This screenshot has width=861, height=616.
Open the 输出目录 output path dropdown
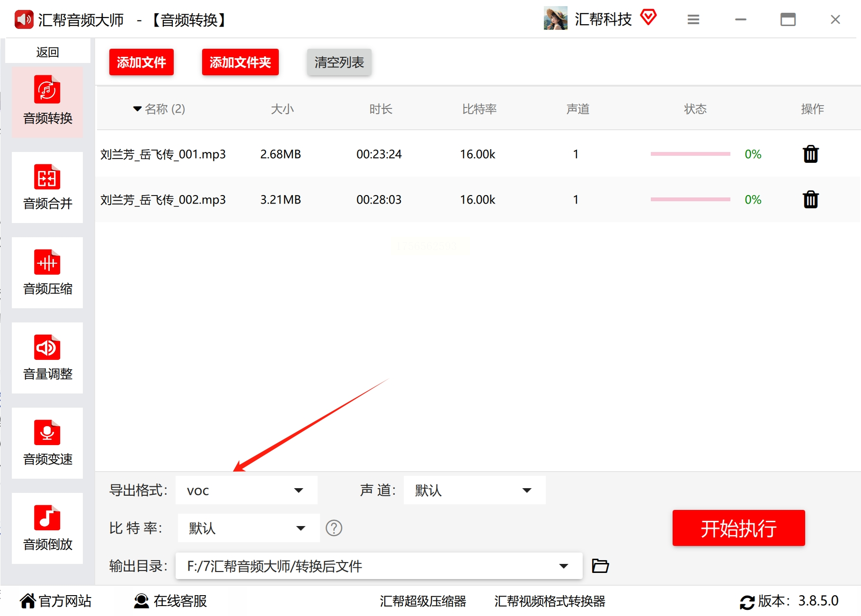coord(563,566)
